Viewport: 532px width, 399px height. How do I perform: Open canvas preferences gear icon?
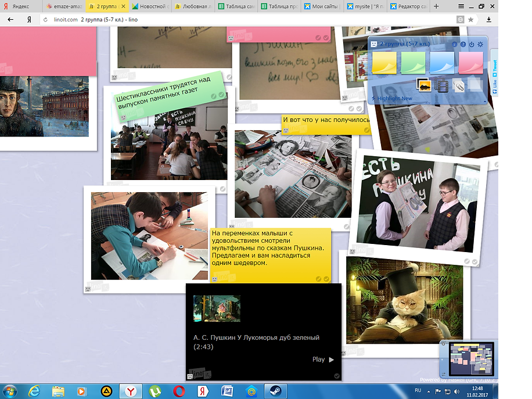(480, 45)
